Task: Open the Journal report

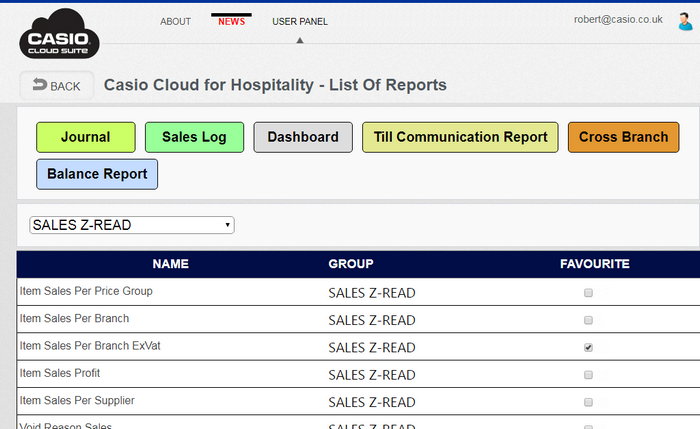Action: click(x=86, y=137)
